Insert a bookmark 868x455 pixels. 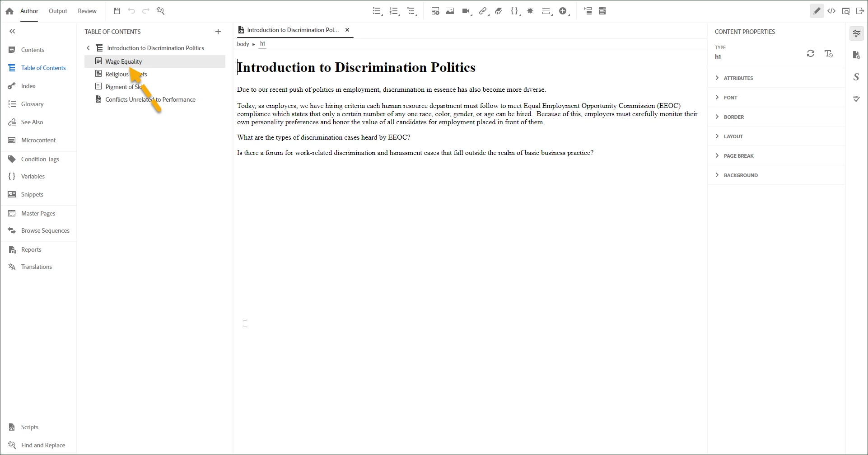(499, 11)
